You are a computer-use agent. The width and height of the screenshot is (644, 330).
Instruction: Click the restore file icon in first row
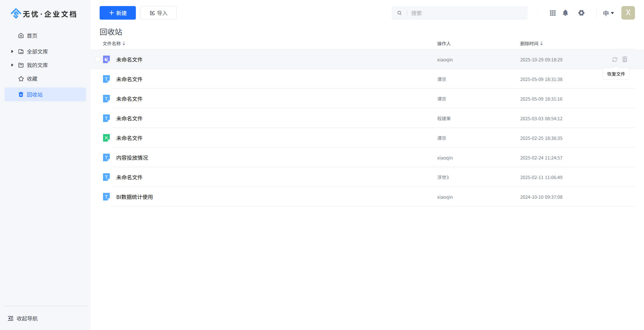click(x=615, y=60)
